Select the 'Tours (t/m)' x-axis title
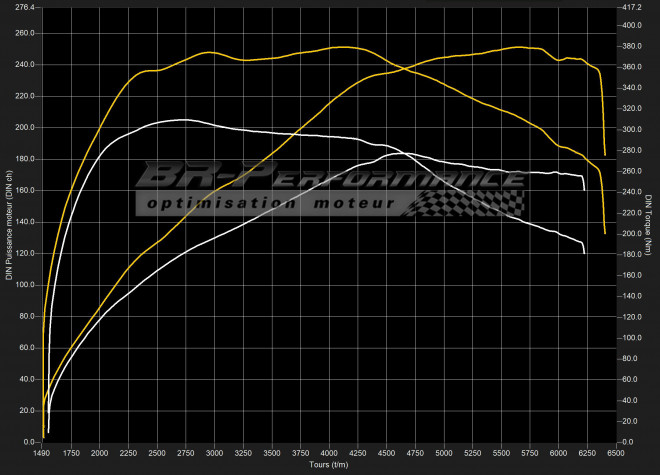This screenshot has width=660, height=475. click(327, 464)
